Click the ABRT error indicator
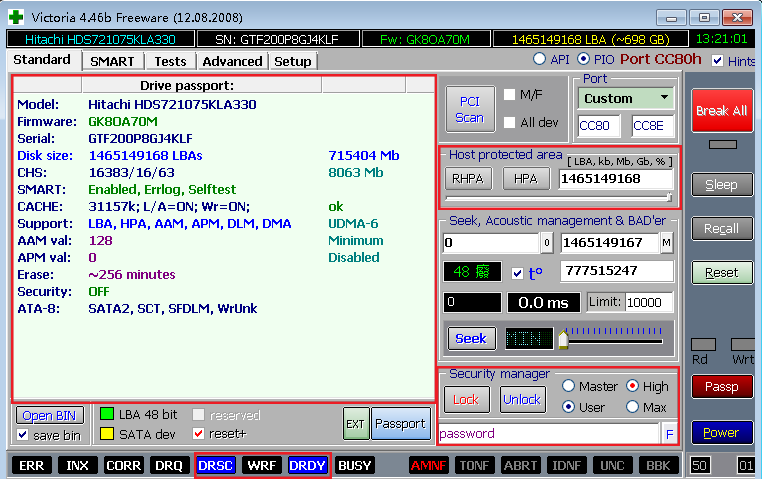 click(x=520, y=465)
